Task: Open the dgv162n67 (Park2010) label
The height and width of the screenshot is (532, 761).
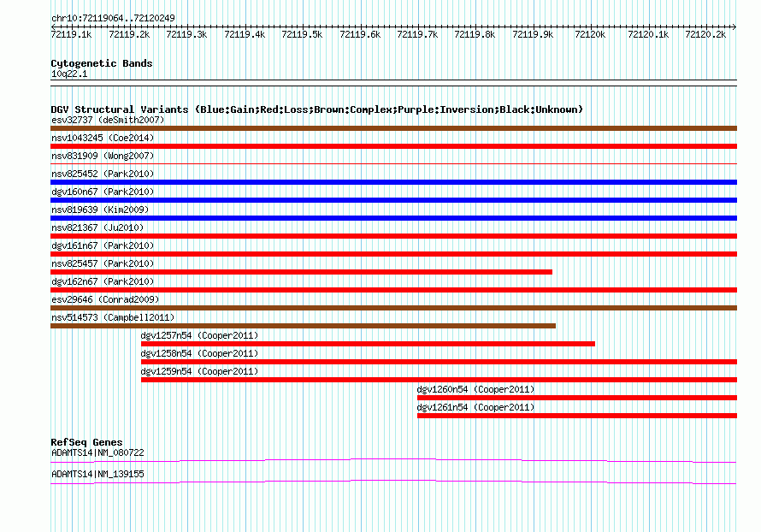Action: 103,281
